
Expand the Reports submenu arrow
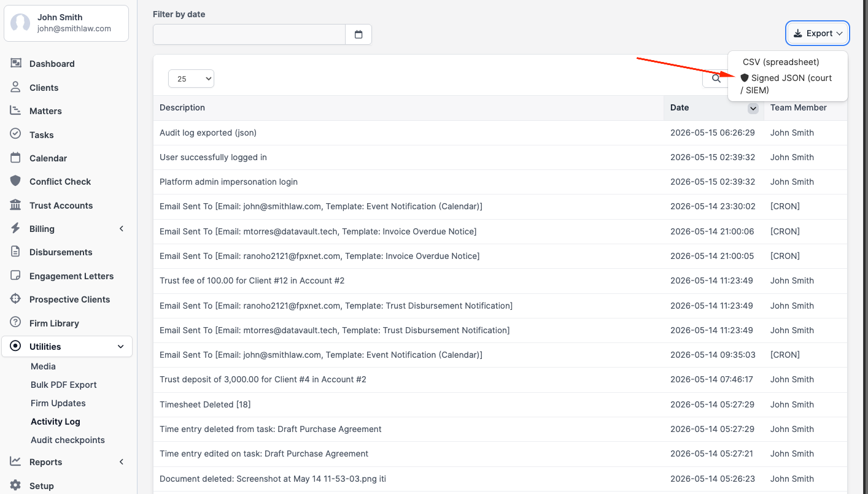click(x=122, y=461)
